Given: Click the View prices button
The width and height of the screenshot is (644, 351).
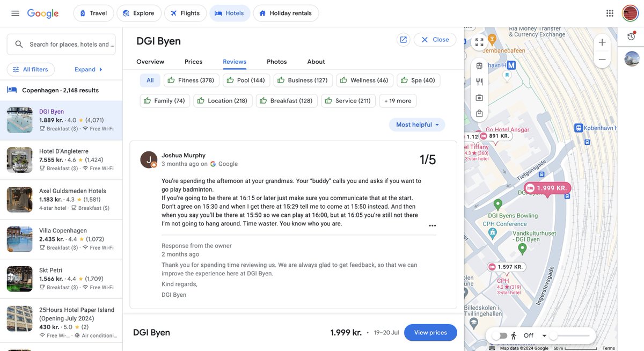Looking at the screenshot, I should coord(430,333).
